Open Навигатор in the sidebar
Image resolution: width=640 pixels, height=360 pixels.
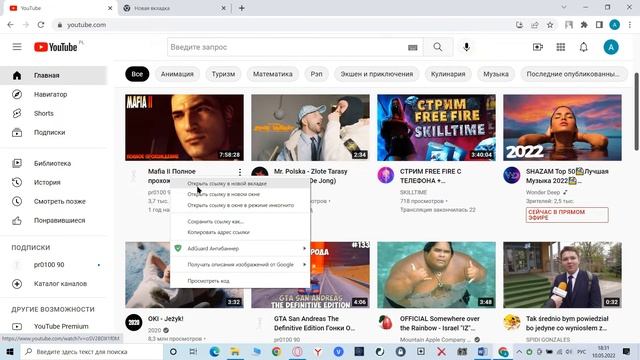point(53,94)
